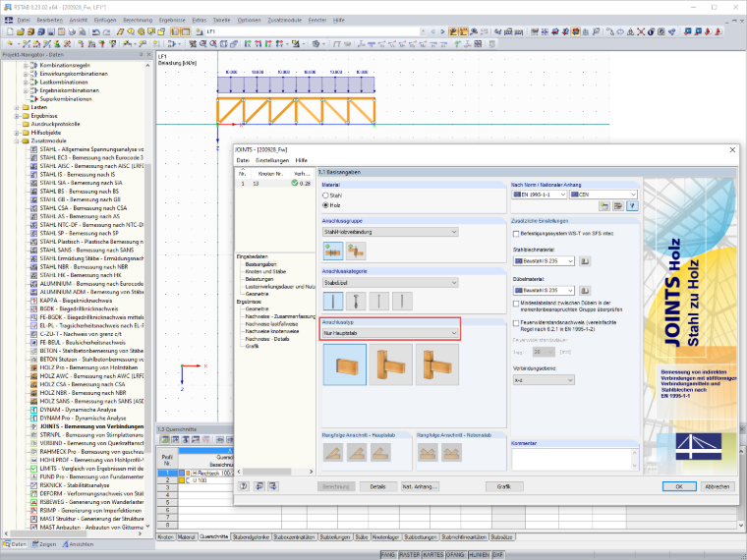Select DYNAM Pro module in navigator
The image size is (747, 560).
(83, 419)
